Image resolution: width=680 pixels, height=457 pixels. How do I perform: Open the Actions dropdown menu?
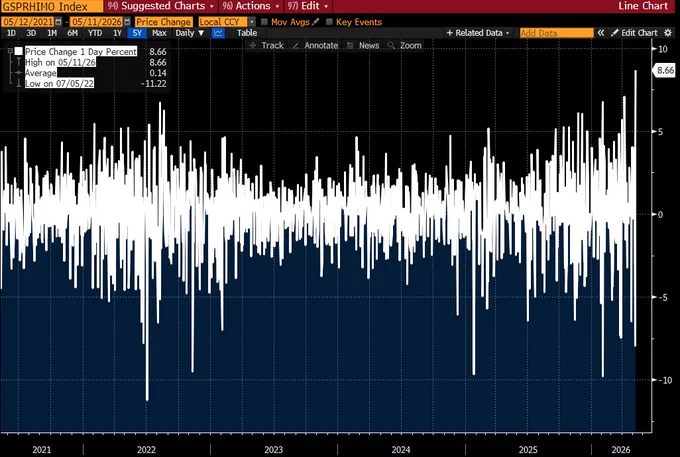(251, 6)
